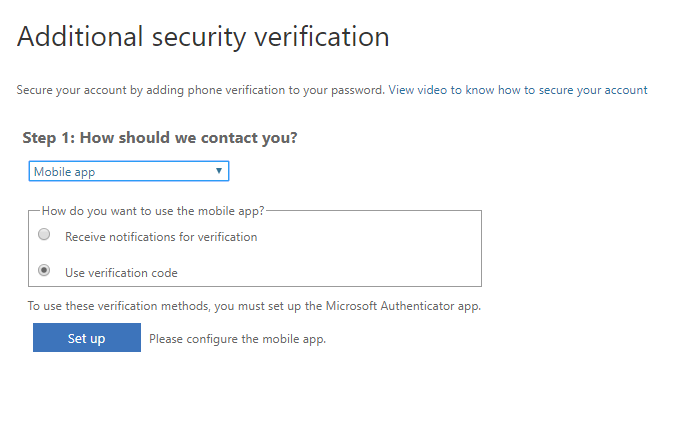Viewport: 691px width, 439px height.
Task: Click the "How do you want to use the mobile app?" legend
Action: point(153,211)
